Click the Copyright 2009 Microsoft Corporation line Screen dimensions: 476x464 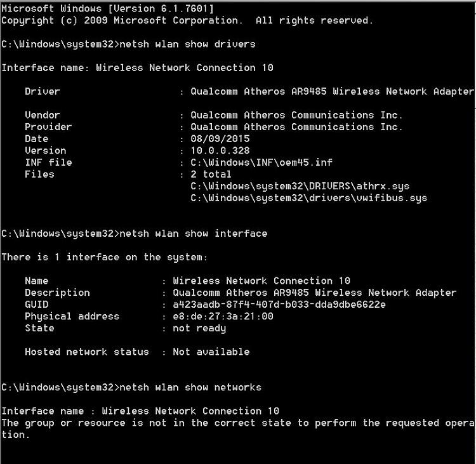187,20
